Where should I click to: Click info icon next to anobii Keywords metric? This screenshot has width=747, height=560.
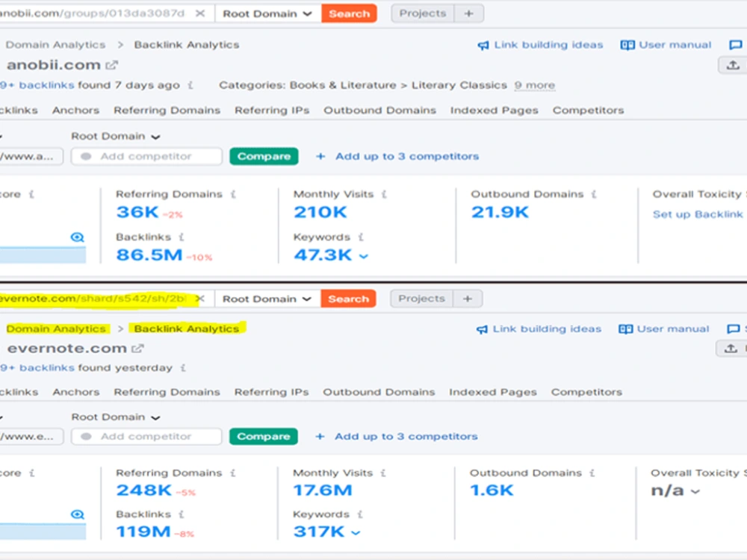(361, 237)
